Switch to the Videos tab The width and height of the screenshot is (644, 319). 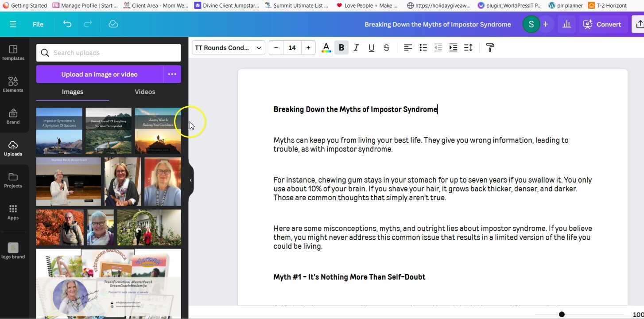tap(145, 92)
